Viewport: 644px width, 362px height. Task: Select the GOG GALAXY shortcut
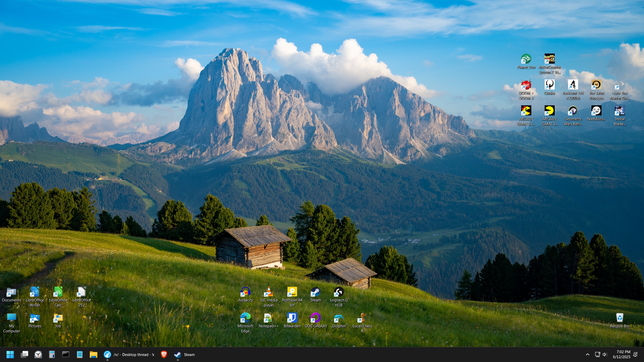point(315,320)
